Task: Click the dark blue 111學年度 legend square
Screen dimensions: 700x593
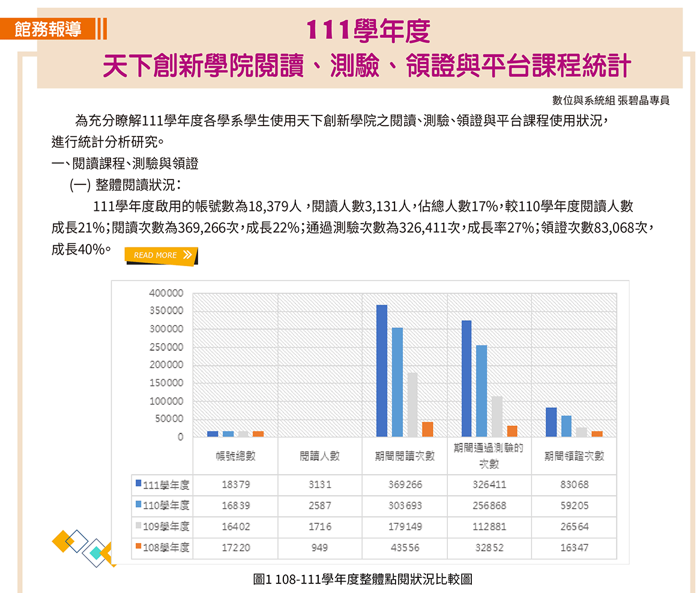Action: pyautogui.click(x=139, y=483)
